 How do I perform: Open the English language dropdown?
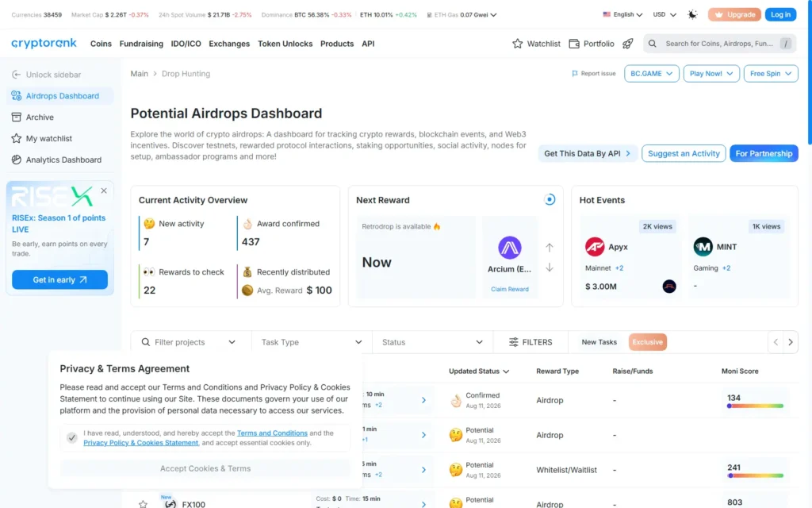[x=622, y=14]
